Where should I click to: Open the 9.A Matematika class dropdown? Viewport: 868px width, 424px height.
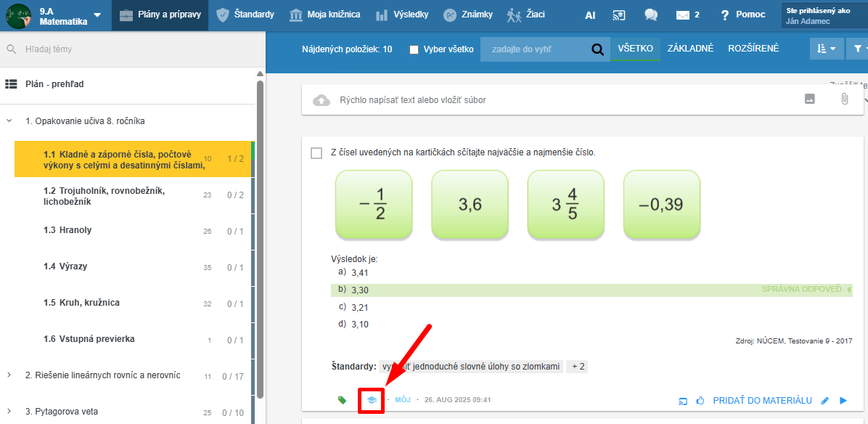(x=97, y=15)
